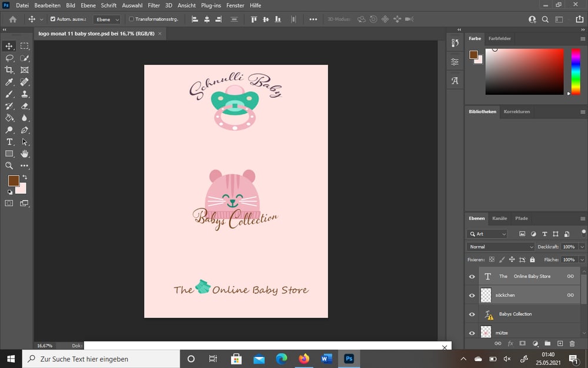
Task: Select the Brush tool
Action: tap(9, 94)
